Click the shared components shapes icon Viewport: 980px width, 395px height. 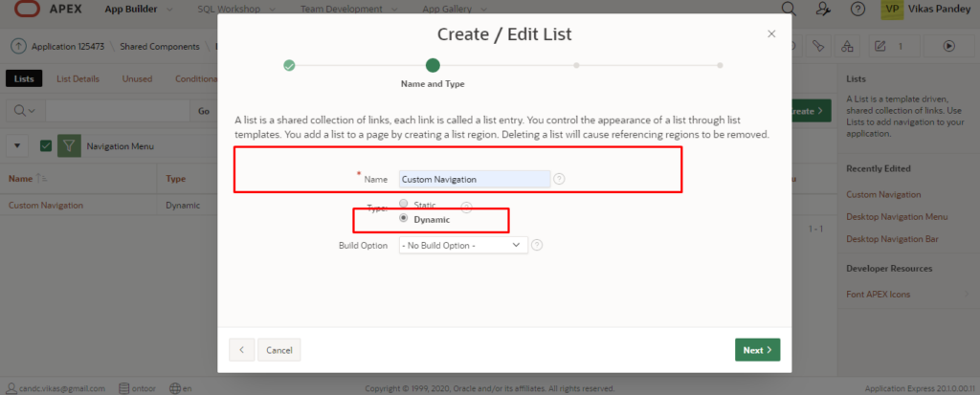(x=847, y=46)
